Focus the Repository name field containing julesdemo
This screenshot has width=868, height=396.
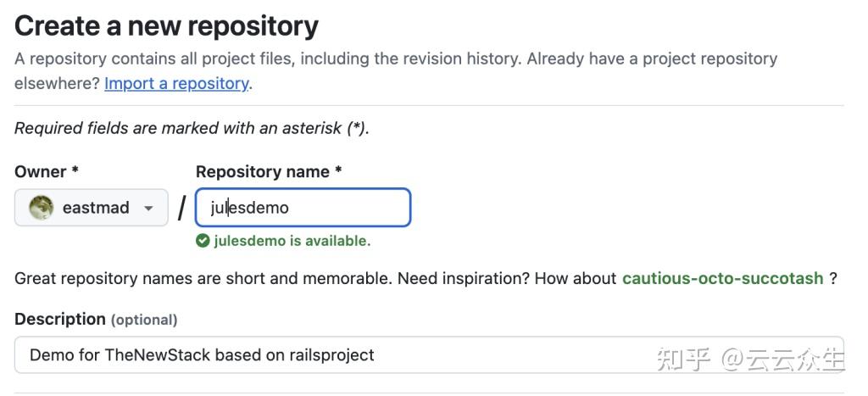[x=322, y=208]
